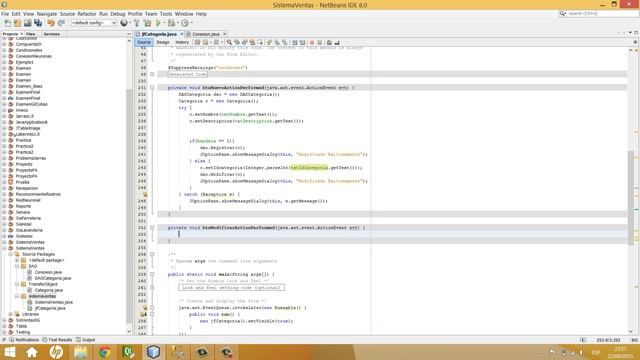The width and height of the screenshot is (640, 360).
Task: Switch to the Files panel tab
Action: coord(31,34)
